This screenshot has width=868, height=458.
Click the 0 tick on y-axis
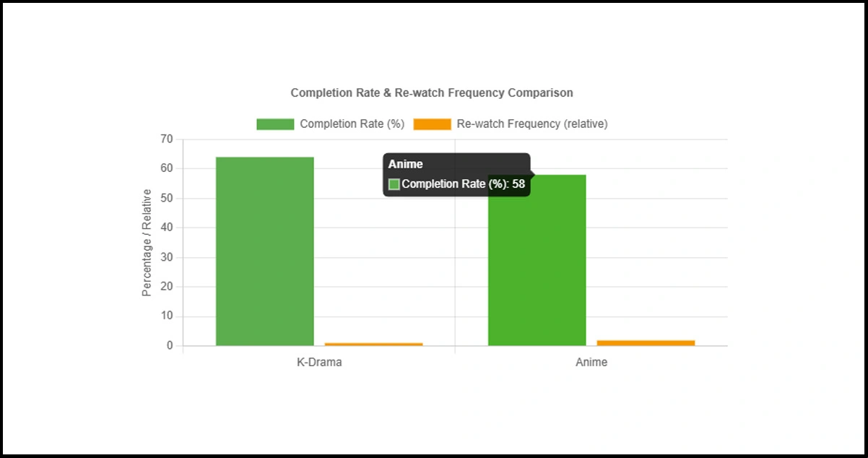170,346
